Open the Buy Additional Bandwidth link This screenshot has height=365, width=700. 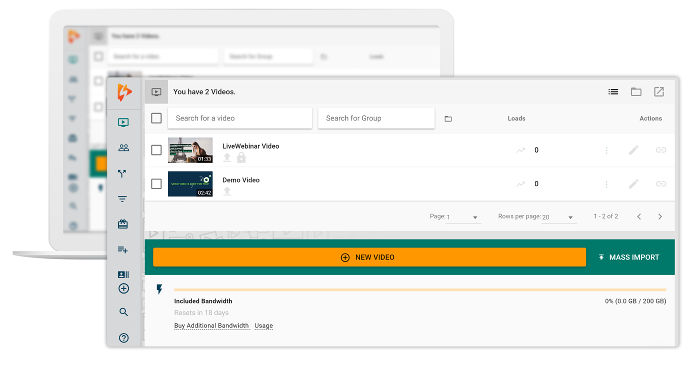(x=211, y=326)
